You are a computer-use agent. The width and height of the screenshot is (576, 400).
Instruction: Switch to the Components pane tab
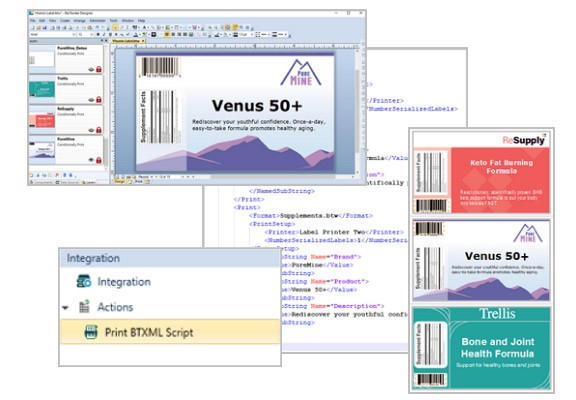coord(42,182)
